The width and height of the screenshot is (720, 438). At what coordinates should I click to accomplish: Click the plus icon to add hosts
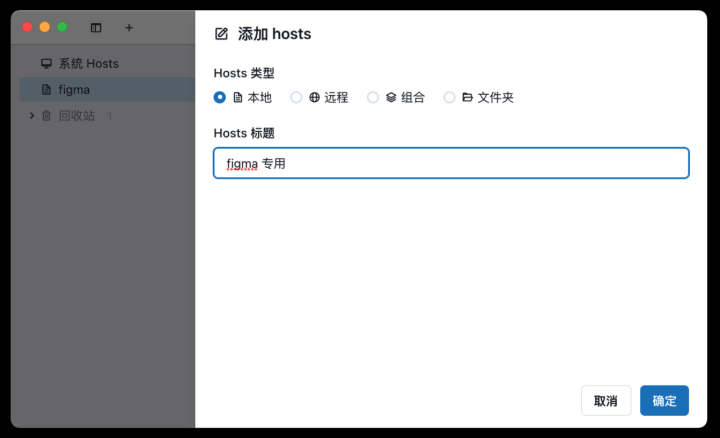click(x=129, y=28)
